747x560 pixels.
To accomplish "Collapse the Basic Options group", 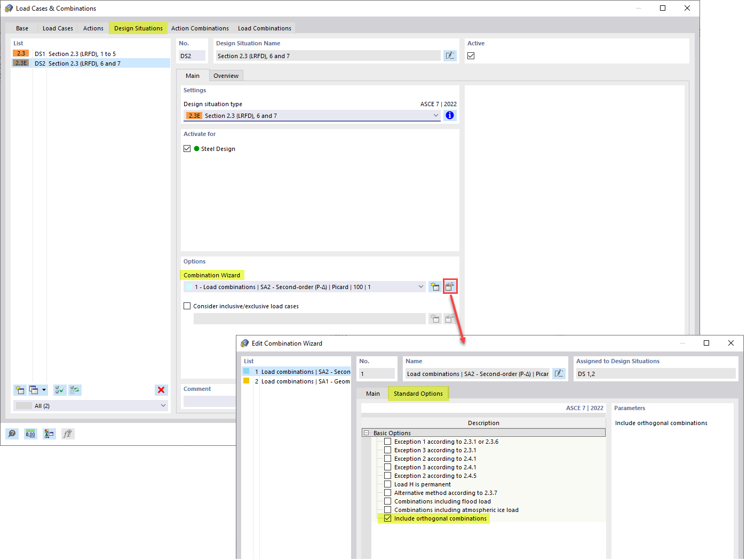I will tap(366, 433).
